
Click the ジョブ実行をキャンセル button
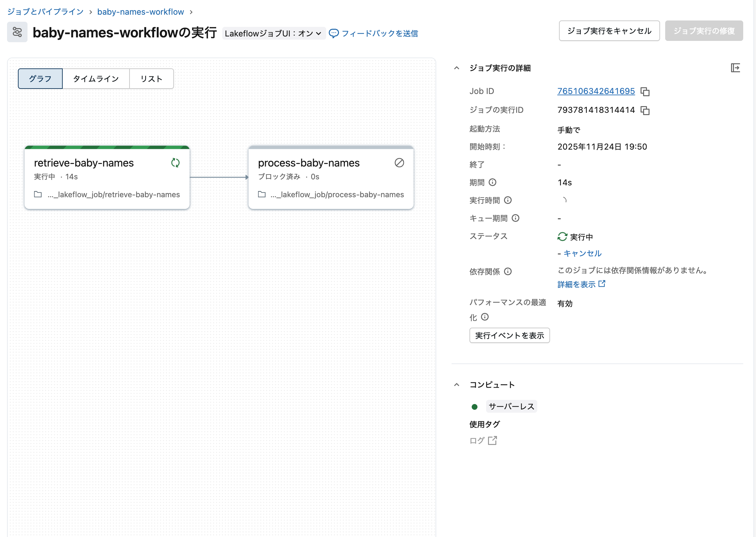(x=609, y=30)
